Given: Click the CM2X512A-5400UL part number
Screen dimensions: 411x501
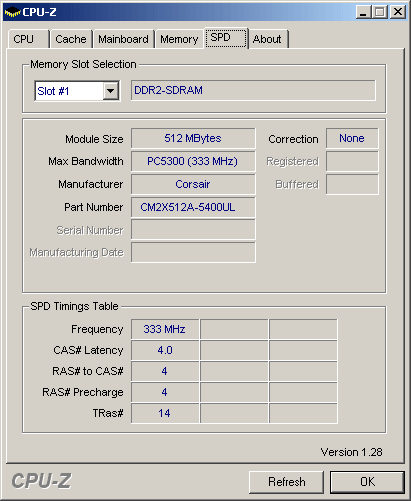Looking at the screenshot, I should tap(193, 207).
